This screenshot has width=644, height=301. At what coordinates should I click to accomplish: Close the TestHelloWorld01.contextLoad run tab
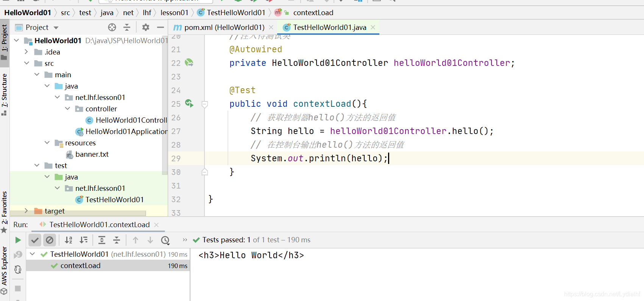tap(156, 225)
